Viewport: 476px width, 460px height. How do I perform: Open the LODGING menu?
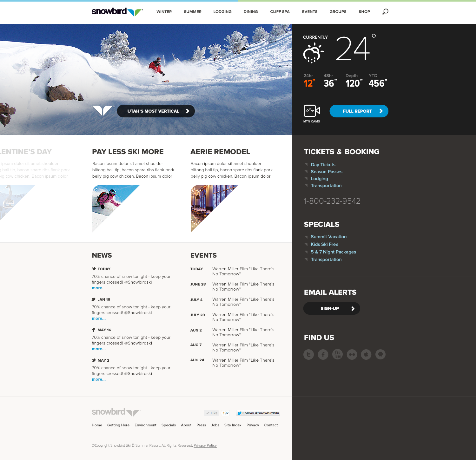tap(222, 12)
